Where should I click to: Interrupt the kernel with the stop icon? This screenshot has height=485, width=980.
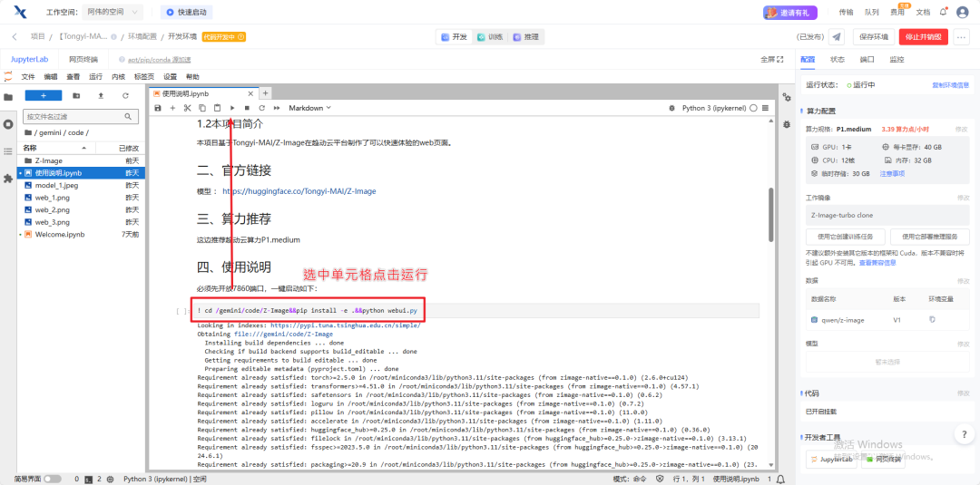click(247, 108)
